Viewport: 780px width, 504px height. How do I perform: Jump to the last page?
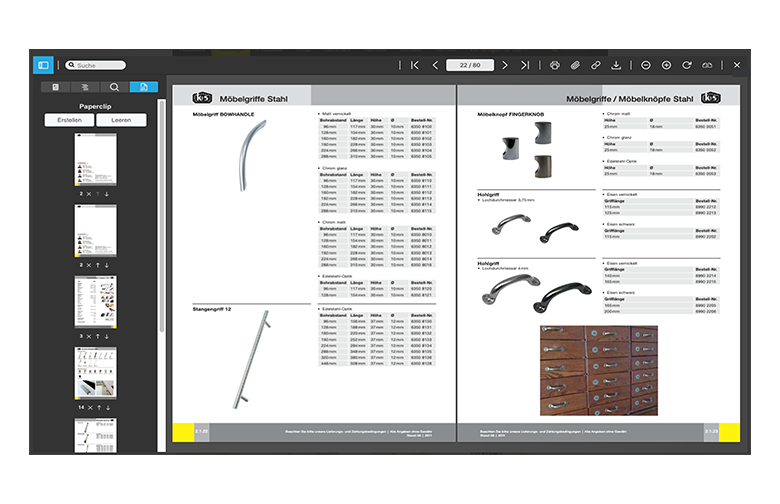tap(525, 65)
